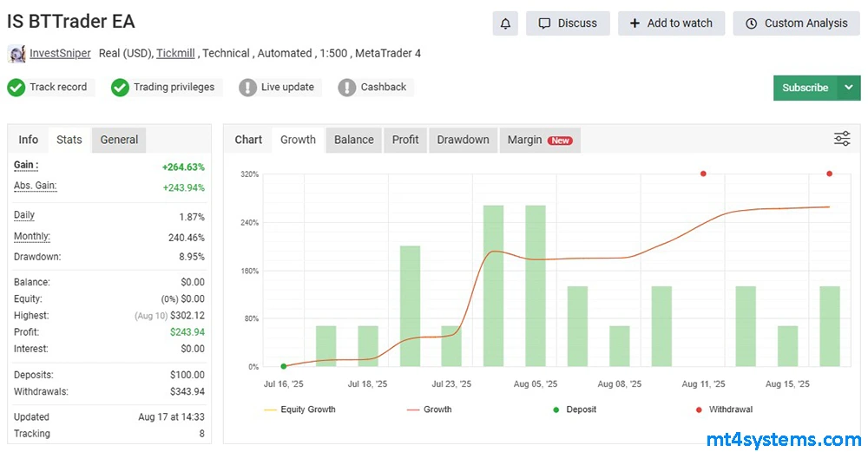Open the Discuss button

[568, 23]
